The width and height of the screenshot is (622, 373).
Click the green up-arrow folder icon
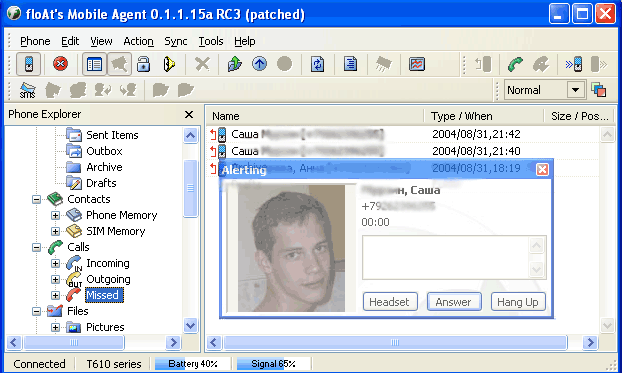(x=234, y=64)
